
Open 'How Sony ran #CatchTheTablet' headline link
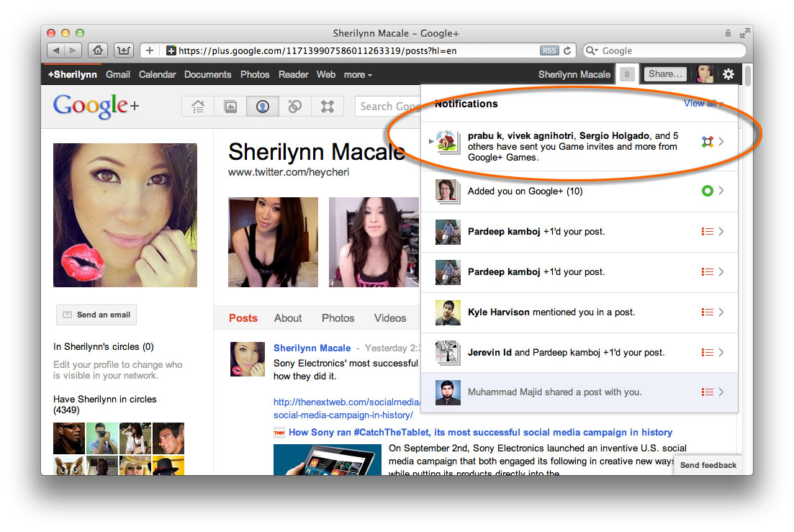pos(481,432)
